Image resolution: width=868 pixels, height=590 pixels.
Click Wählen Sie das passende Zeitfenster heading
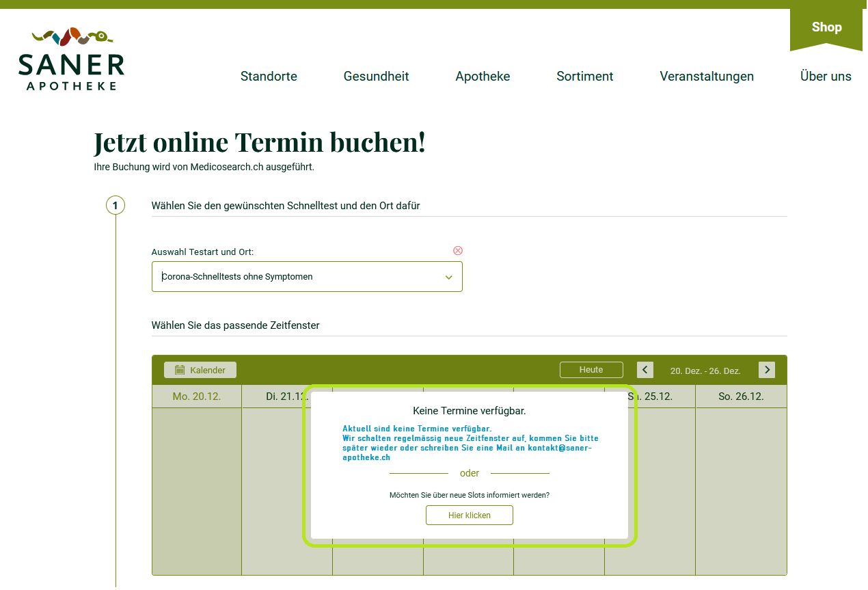pyautogui.click(x=236, y=325)
